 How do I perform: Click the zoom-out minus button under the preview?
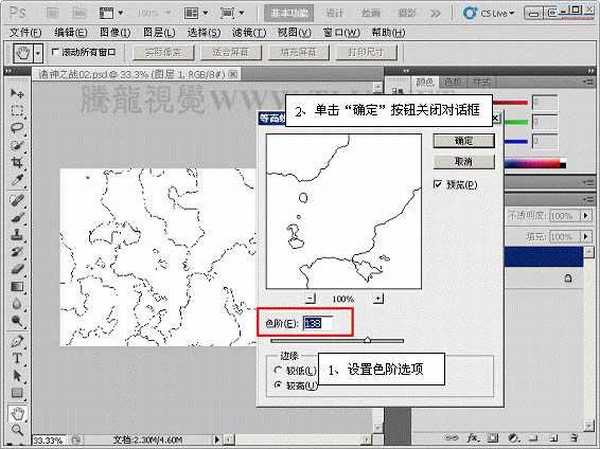pos(310,298)
